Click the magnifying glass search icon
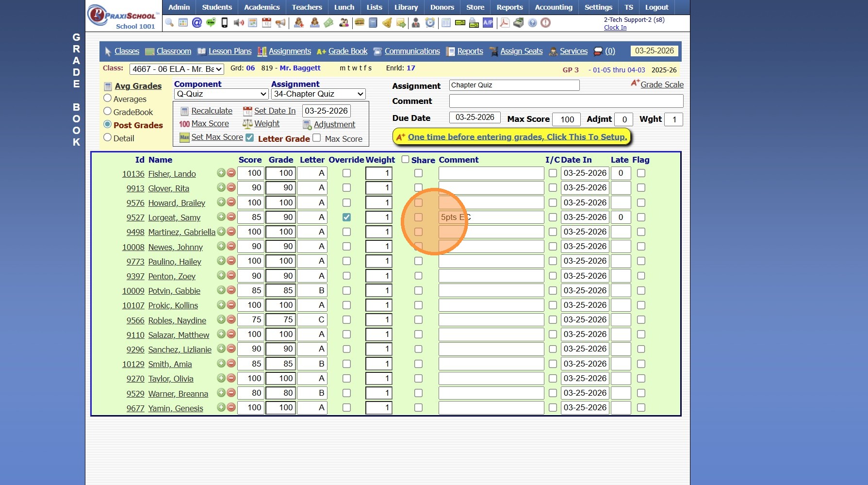 tap(169, 23)
